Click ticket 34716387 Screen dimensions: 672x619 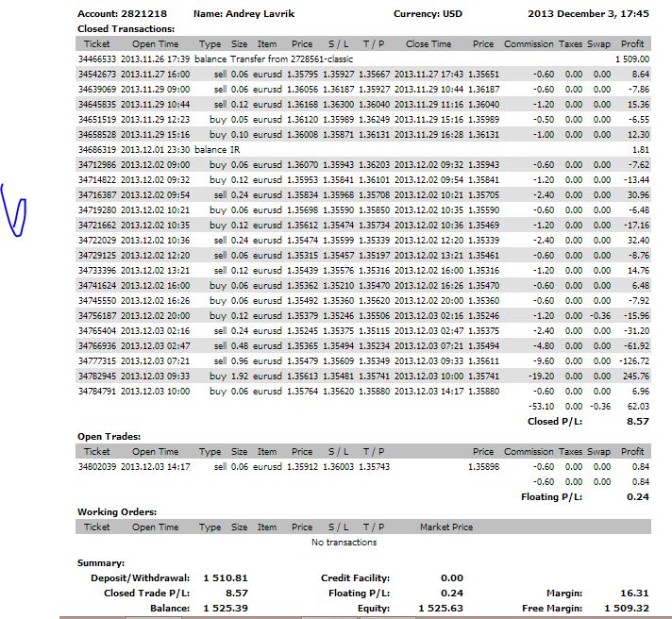pyautogui.click(x=97, y=195)
